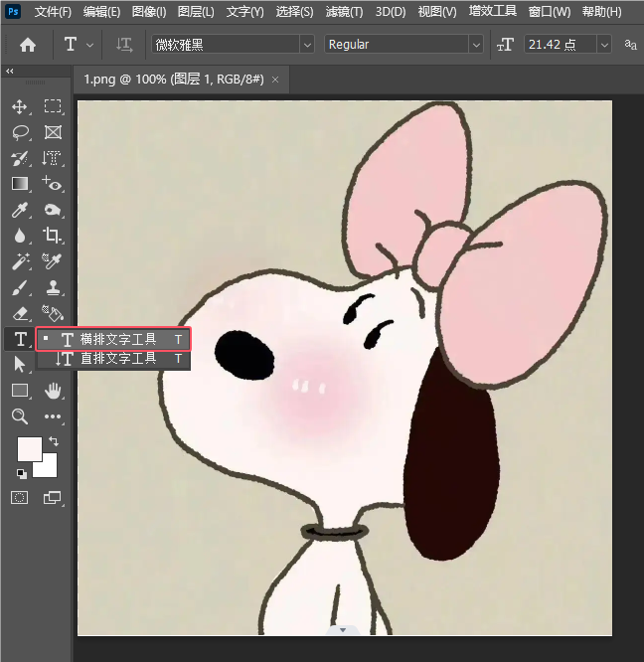Click the Photoshop Ps logo icon
Viewport: 644px width, 662px height.
pyautogui.click(x=13, y=11)
